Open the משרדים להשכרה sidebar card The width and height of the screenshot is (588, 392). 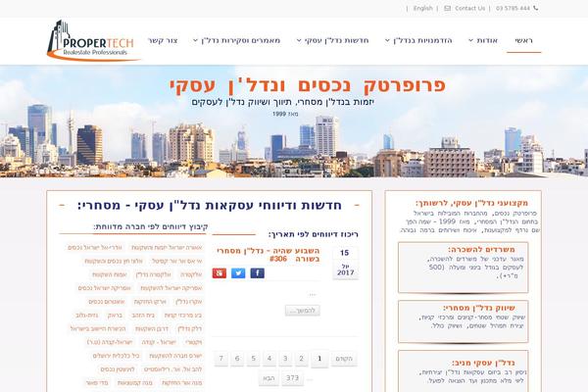pos(464,268)
